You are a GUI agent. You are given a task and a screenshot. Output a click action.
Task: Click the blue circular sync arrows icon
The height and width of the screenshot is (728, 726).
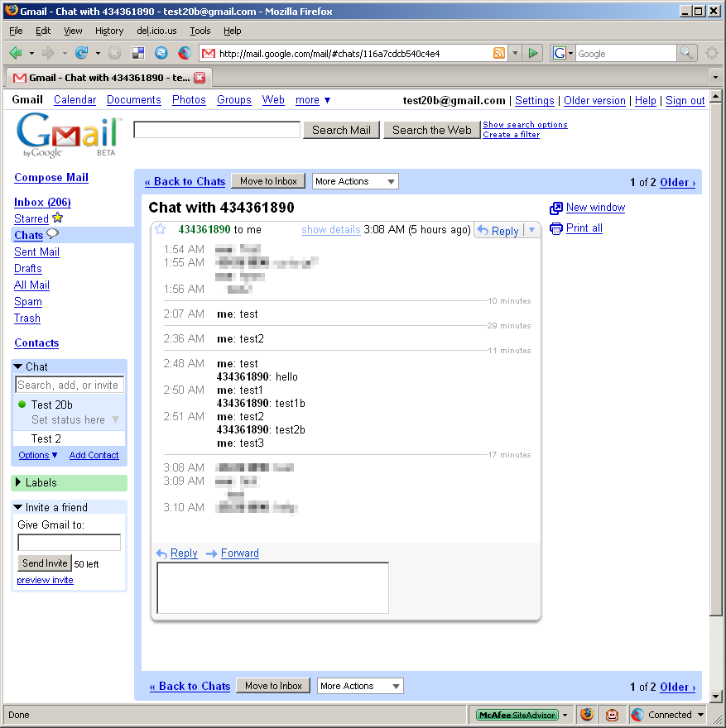pyautogui.click(x=161, y=53)
